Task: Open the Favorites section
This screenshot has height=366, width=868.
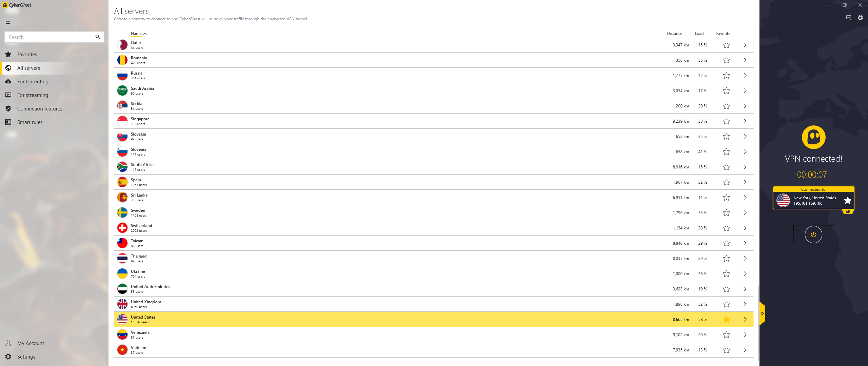Action: [27, 54]
